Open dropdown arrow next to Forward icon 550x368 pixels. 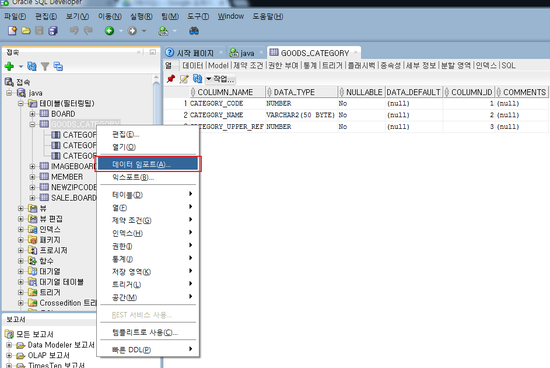144,31
